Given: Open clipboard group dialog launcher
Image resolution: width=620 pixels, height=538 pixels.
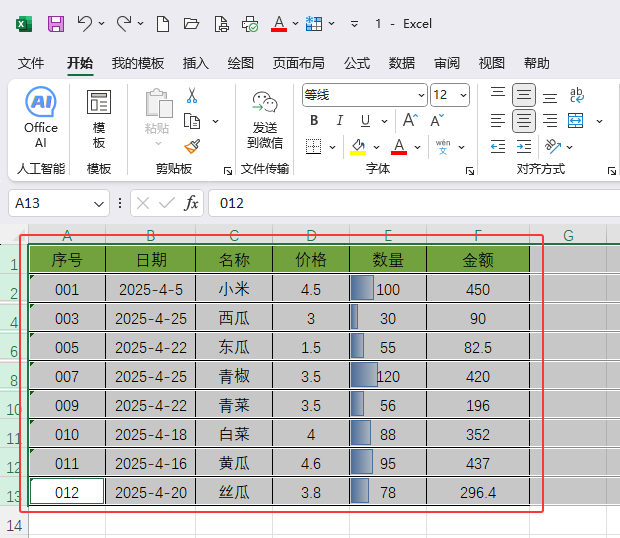Looking at the screenshot, I should point(228,171).
